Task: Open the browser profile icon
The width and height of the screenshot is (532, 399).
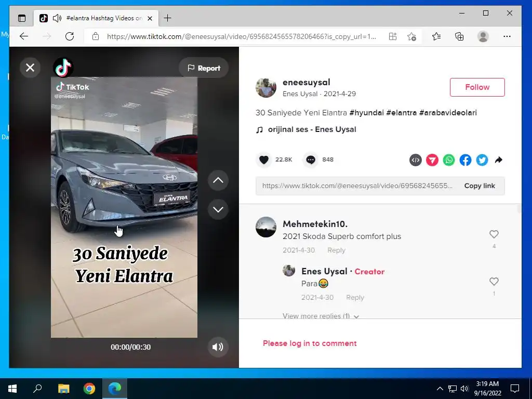Action: click(483, 36)
